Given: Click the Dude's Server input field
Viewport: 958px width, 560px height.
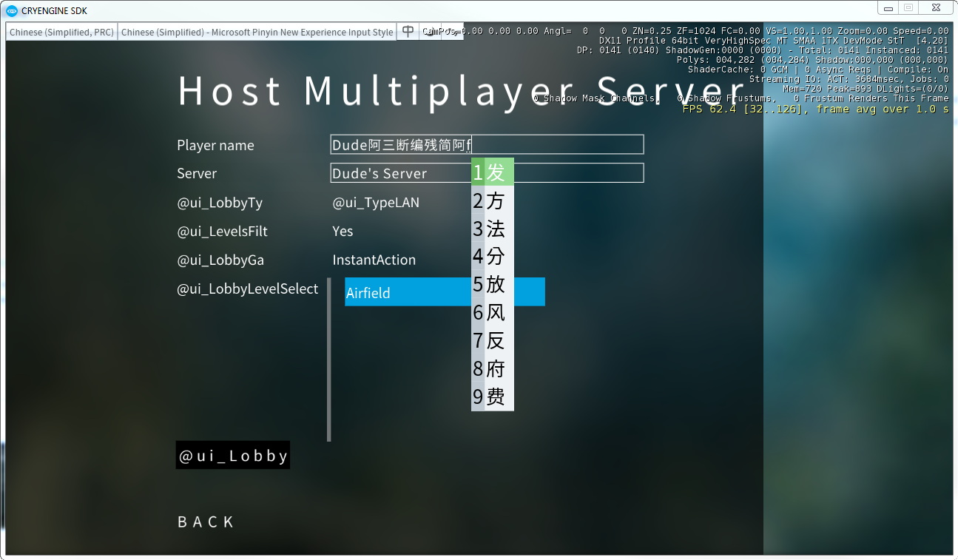Looking at the screenshot, I should 487,172.
